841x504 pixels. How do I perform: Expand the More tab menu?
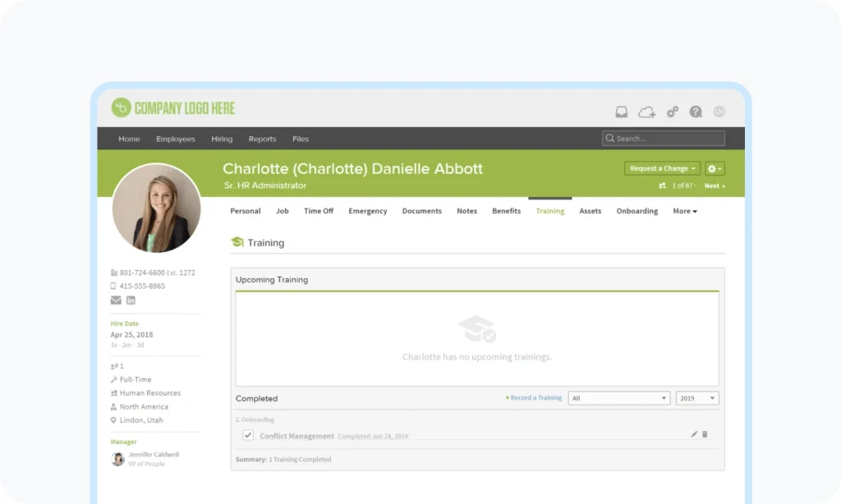(685, 211)
